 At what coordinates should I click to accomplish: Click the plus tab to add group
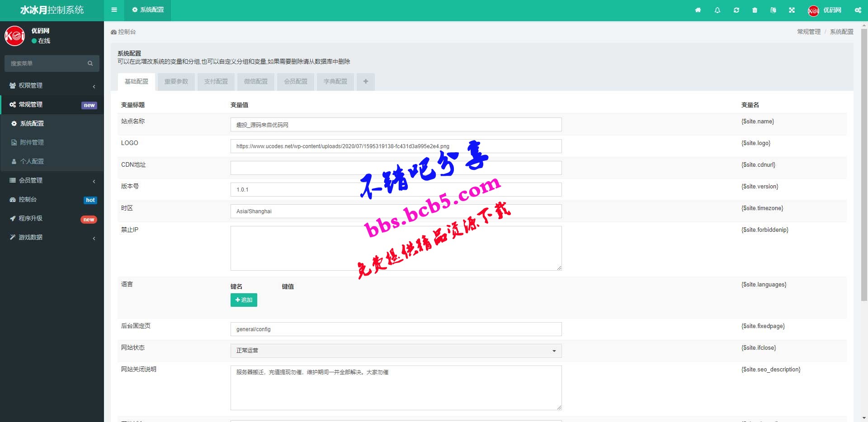(366, 82)
